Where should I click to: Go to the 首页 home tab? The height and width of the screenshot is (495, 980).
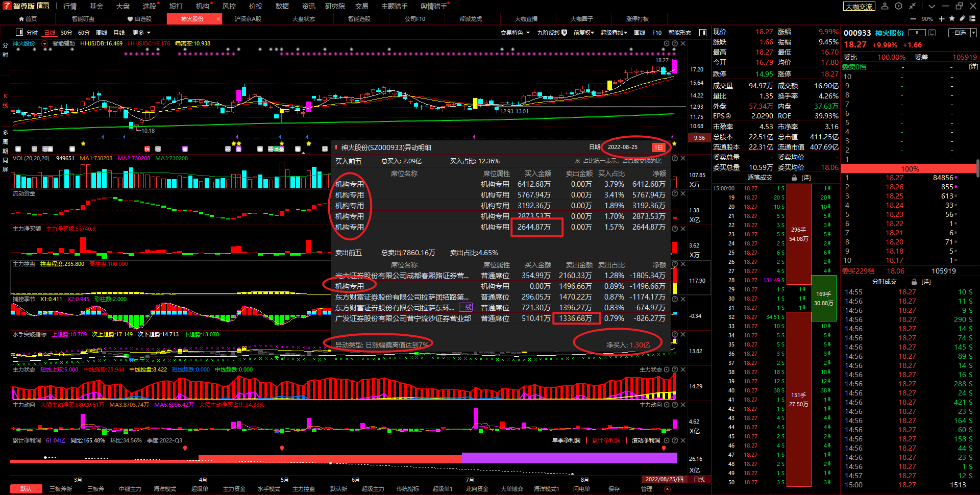click(x=28, y=19)
